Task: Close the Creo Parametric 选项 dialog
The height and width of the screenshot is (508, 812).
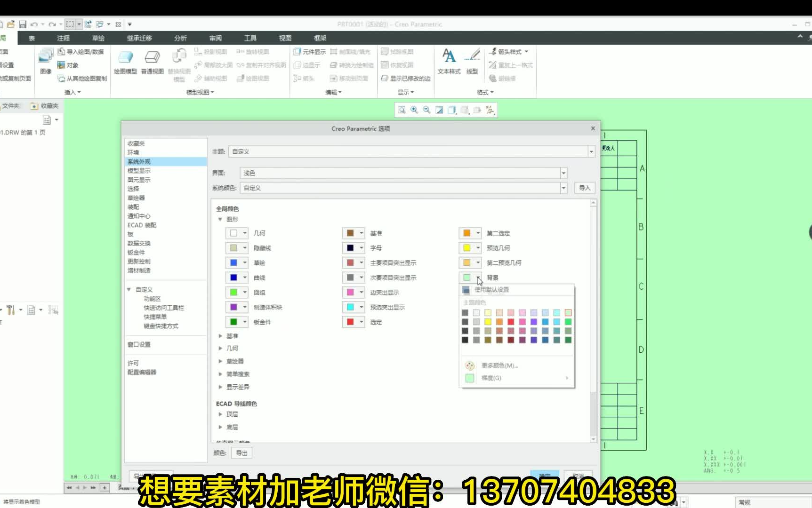Action: [593, 128]
